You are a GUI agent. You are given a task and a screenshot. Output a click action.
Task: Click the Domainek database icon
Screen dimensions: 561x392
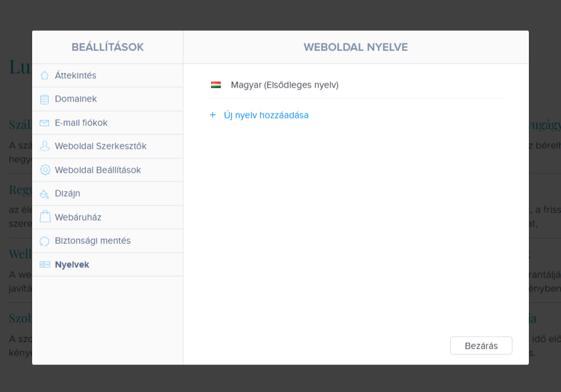point(44,100)
